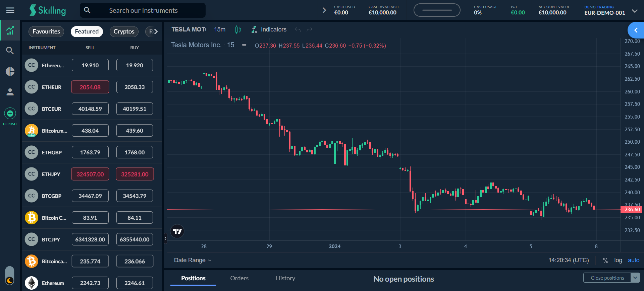Click the Ethereum diamond logo icon
The height and width of the screenshot is (291, 644).
[32, 283]
